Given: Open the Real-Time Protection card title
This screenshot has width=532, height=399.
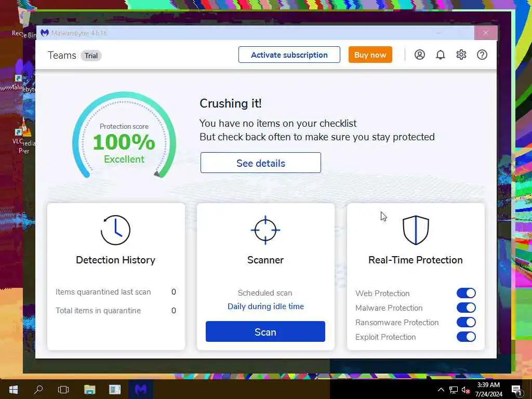Looking at the screenshot, I should point(416,260).
